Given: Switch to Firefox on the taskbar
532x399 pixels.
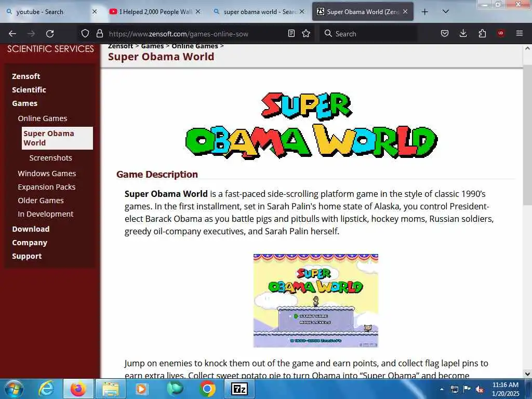Looking at the screenshot, I should coord(78,389).
